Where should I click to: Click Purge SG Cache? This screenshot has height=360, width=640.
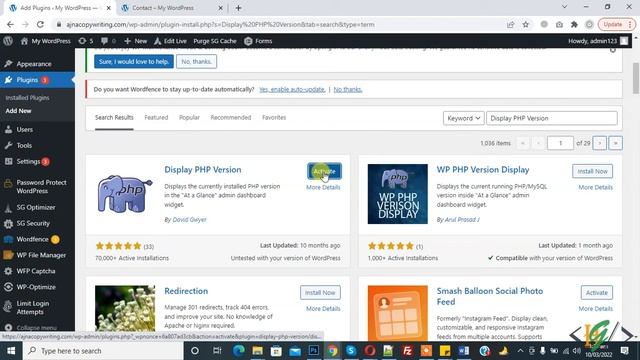pyautogui.click(x=215, y=41)
